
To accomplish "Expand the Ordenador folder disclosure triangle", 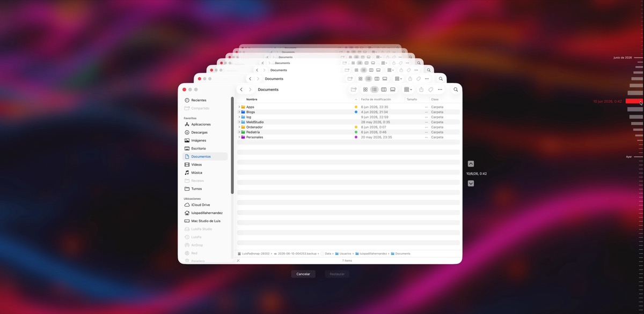I will click(x=239, y=127).
